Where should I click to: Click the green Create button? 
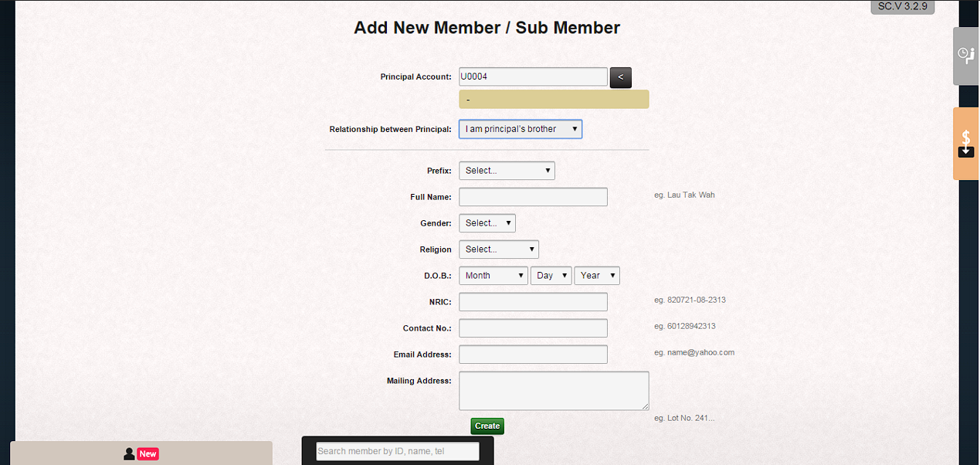(487, 426)
